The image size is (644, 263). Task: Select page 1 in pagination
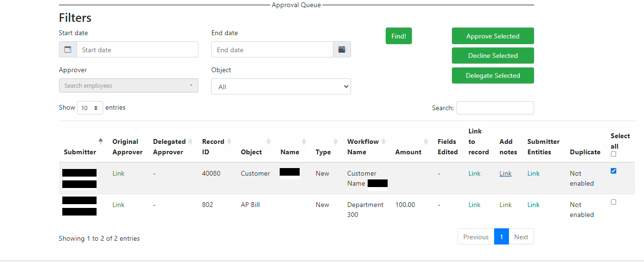(501, 237)
